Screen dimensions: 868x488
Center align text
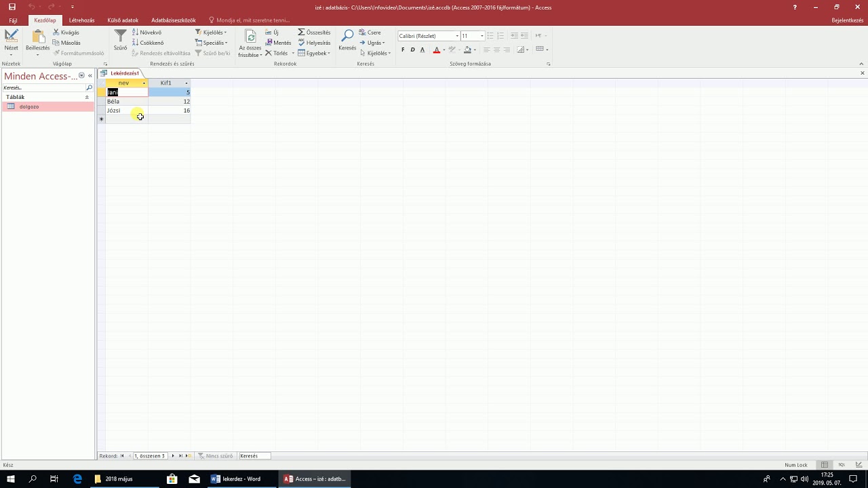(496, 49)
